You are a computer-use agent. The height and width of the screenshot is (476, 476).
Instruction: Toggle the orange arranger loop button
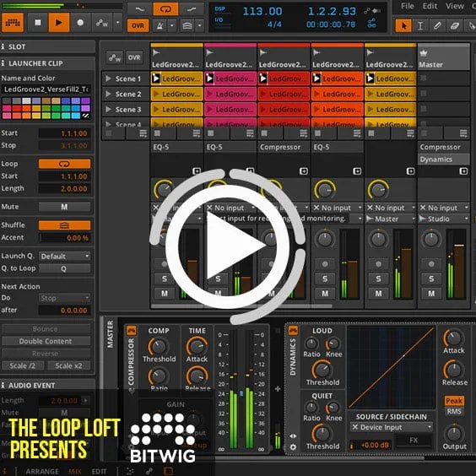165,9
